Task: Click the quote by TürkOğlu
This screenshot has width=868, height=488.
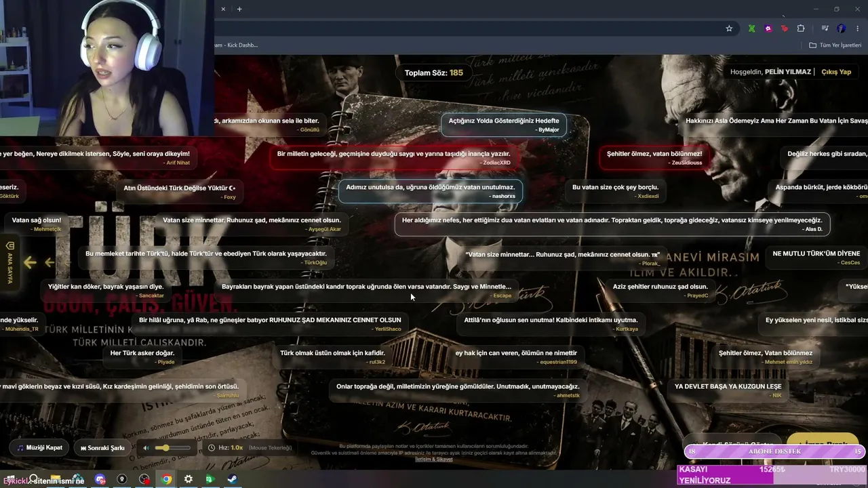Action: 206,258
